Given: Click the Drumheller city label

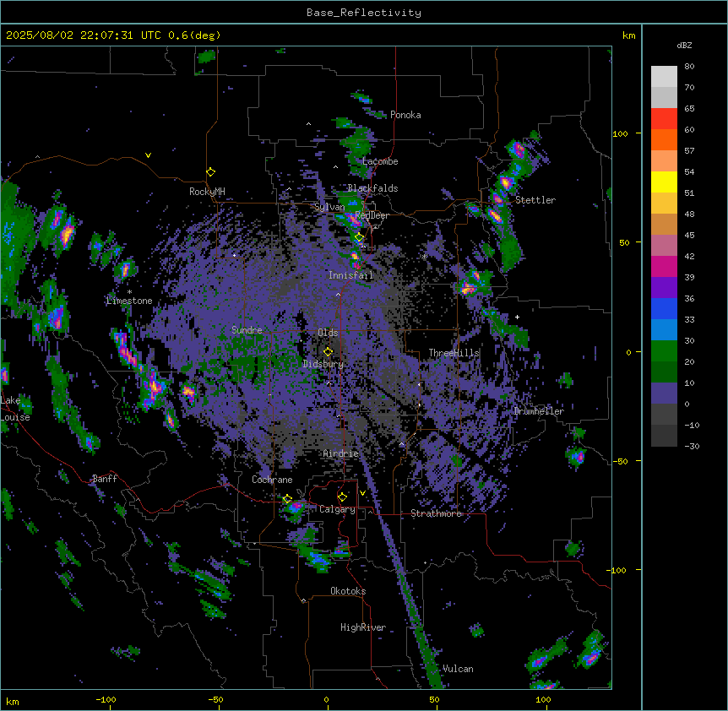Looking at the screenshot, I should click(539, 411).
